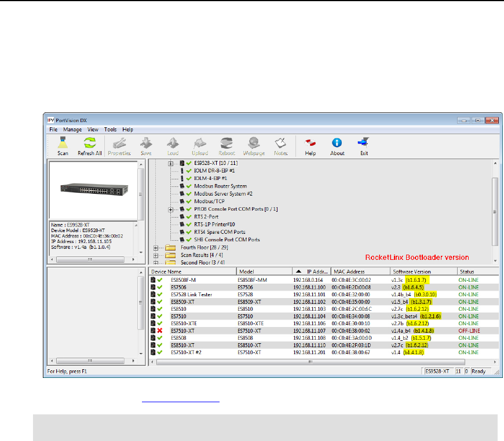Click the Help lifebuoy toolbar icon

tap(310, 146)
